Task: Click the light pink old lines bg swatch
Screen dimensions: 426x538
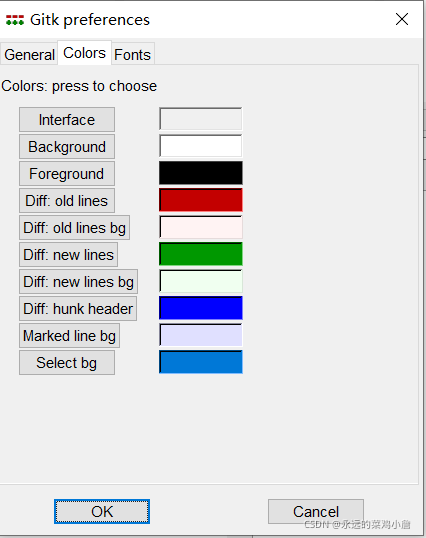Action: pos(201,227)
